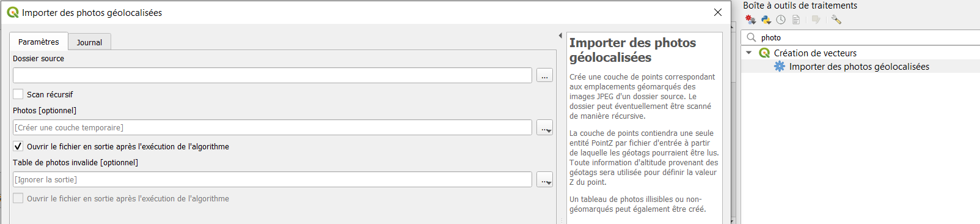
Task: Open processing options wrench icon
Action: [x=836, y=20]
